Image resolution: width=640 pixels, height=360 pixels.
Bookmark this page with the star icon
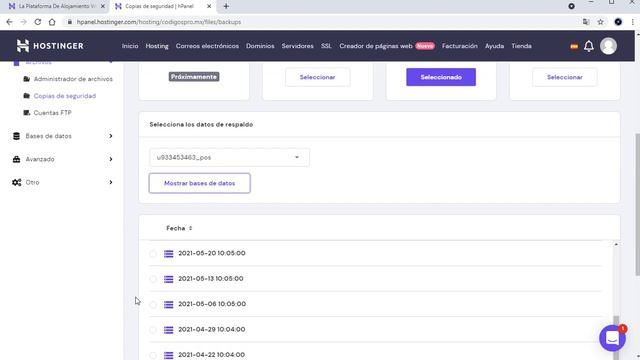pos(600,22)
